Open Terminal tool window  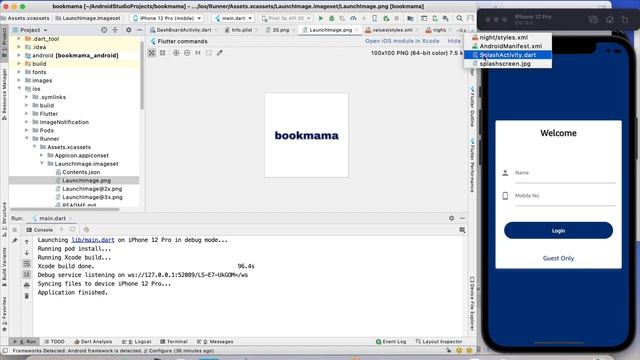tap(174, 342)
